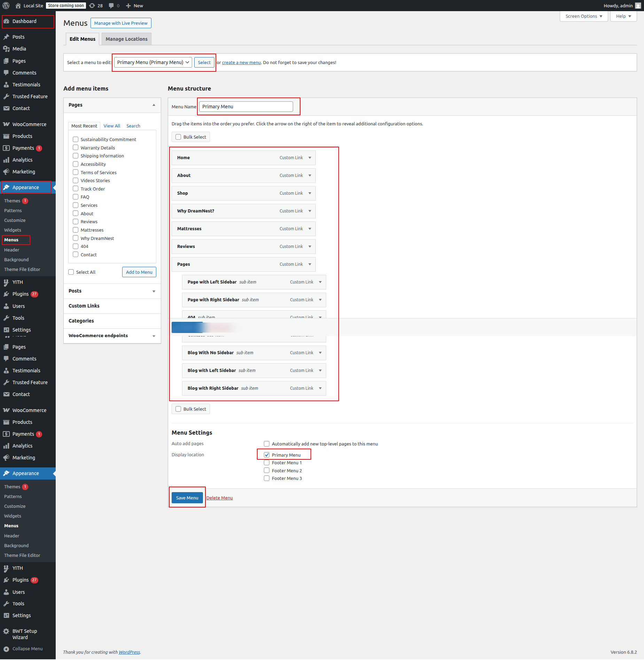Click the Delete Menu link

point(219,498)
